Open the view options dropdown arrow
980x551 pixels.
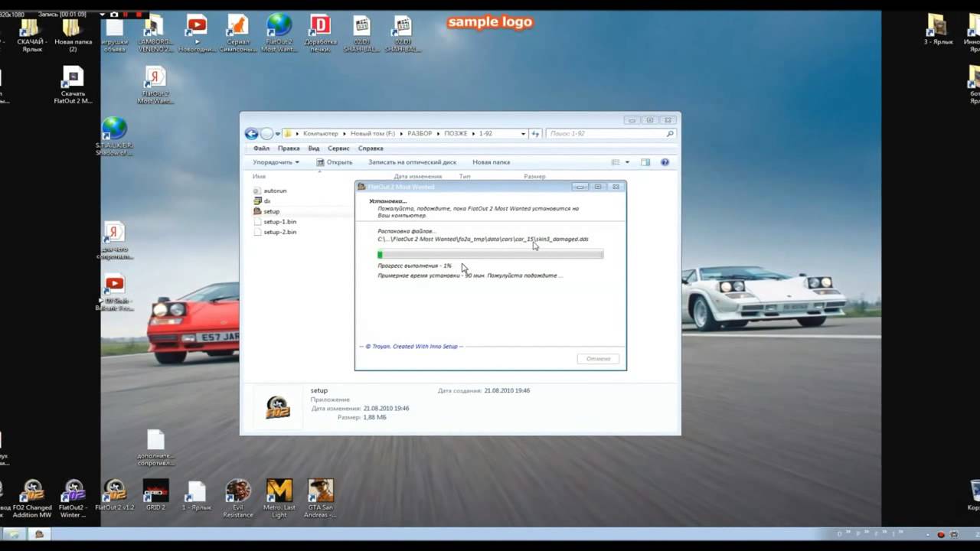point(627,162)
